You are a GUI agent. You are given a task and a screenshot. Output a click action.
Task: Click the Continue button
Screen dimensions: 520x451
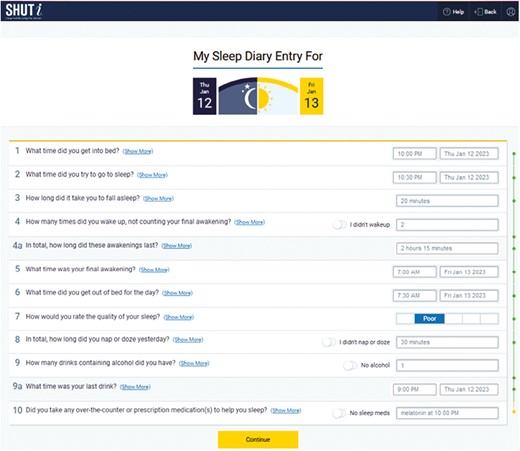pyautogui.click(x=258, y=440)
